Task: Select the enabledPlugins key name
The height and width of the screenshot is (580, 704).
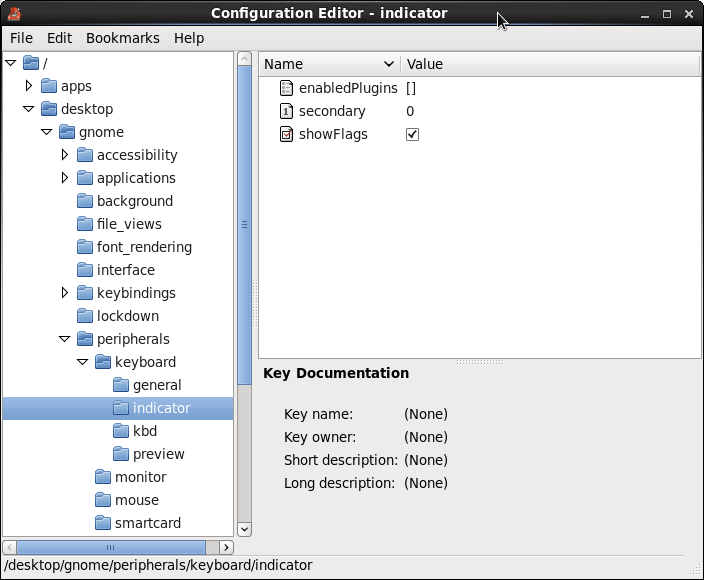Action: pos(348,88)
